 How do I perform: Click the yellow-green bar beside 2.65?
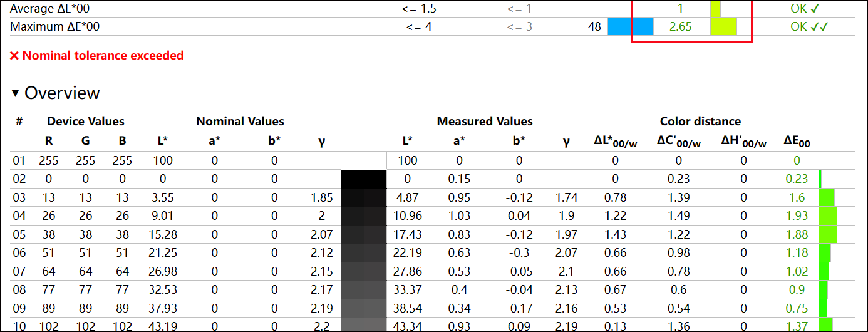pos(723,26)
